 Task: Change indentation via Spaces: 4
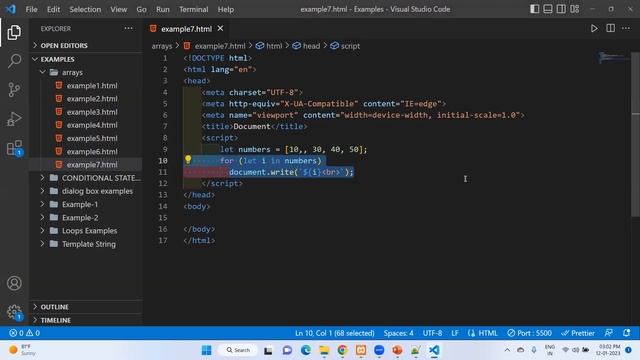398,333
